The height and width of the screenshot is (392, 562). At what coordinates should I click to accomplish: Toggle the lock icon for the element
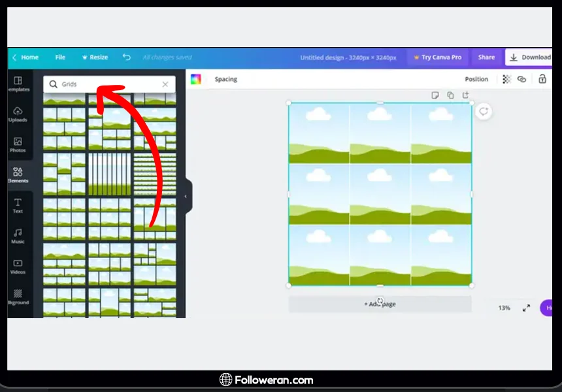point(542,79)
